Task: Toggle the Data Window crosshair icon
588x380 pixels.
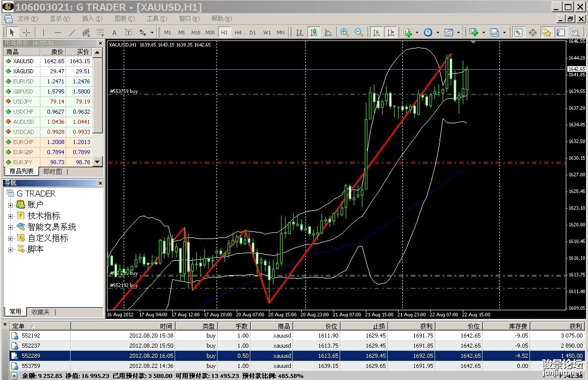Action: tap(532, 33)
